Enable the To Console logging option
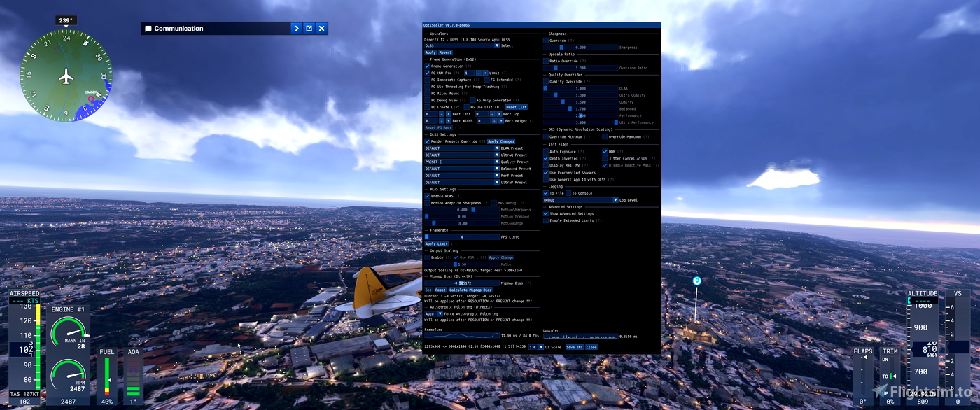Viewport: 980px width, 410px height. pos(568,193)
